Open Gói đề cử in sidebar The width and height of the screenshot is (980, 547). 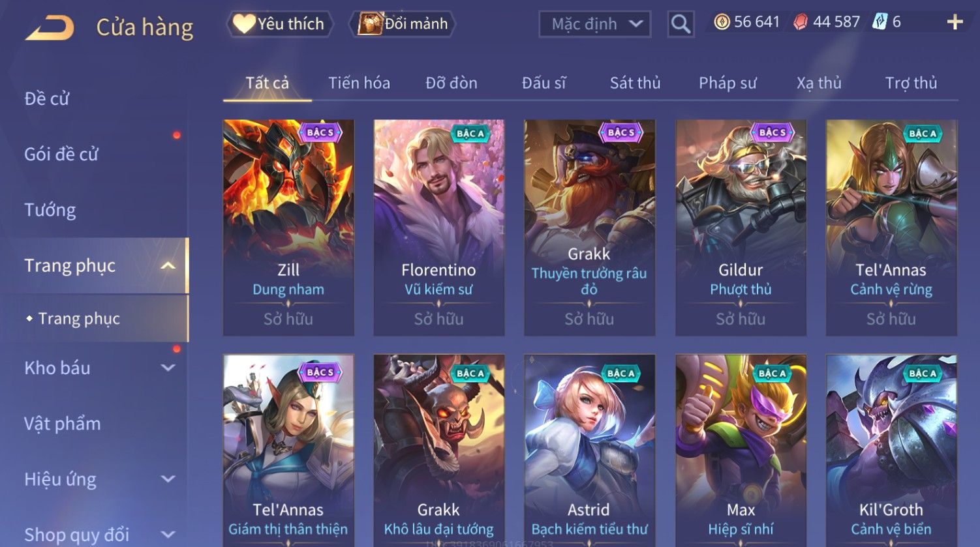[x=61, y=155]
